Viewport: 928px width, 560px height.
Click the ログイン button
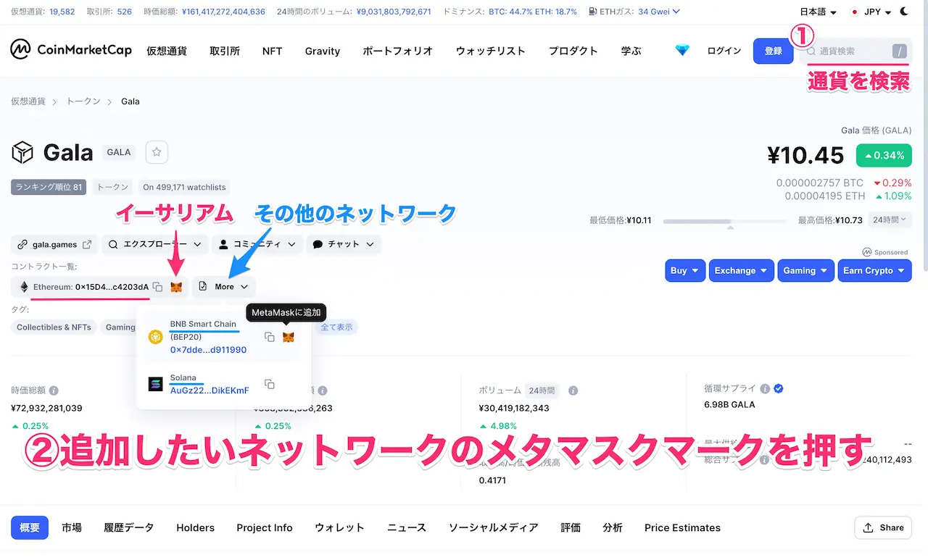pos(724,51)
